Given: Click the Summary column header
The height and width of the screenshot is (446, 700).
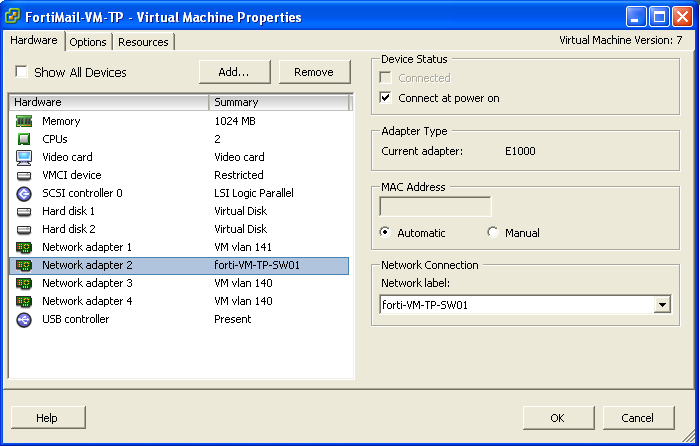Looking at the screenshot, I should [279, 102].
